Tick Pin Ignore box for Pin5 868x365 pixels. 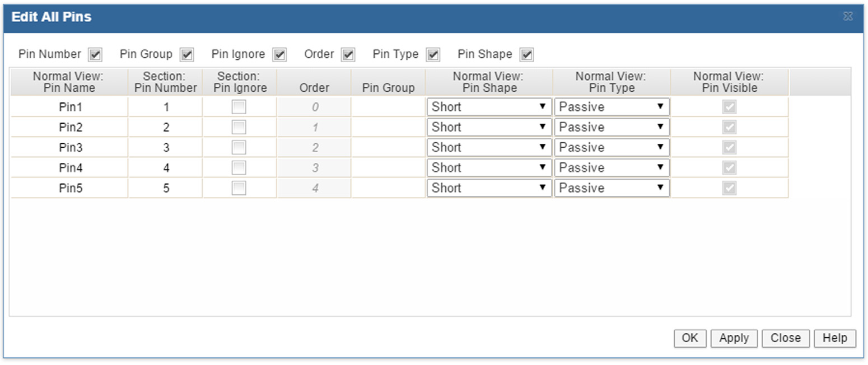click(x=239, y=188)
